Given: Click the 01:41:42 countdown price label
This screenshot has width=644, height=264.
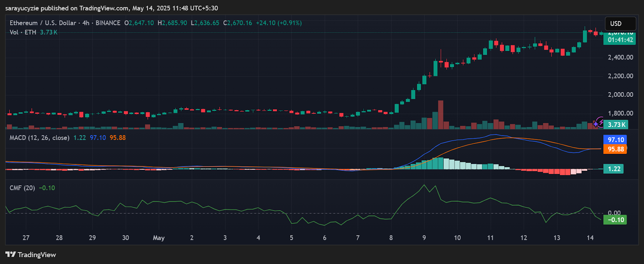Looking at the screenshot, I should point(620,40).
